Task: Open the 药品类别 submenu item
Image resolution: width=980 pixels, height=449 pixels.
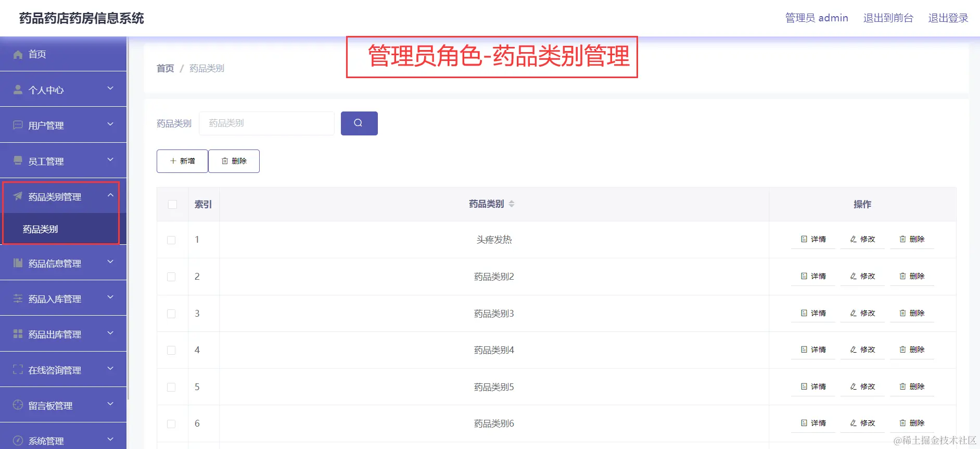Action: point(63,229)
